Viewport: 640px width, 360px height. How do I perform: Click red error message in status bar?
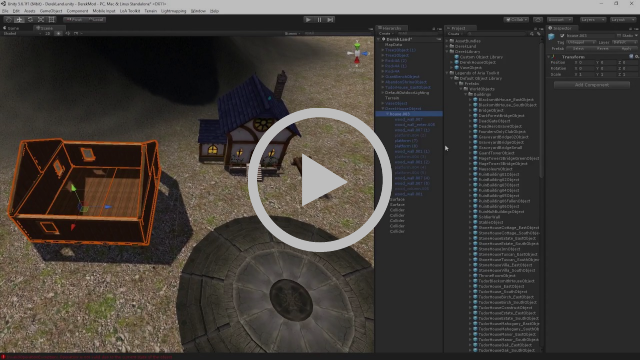tap(90, 357)
